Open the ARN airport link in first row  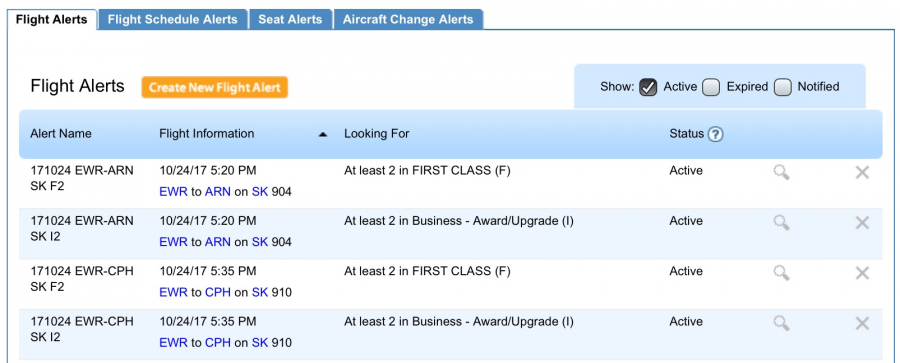(x=218, y=192)
